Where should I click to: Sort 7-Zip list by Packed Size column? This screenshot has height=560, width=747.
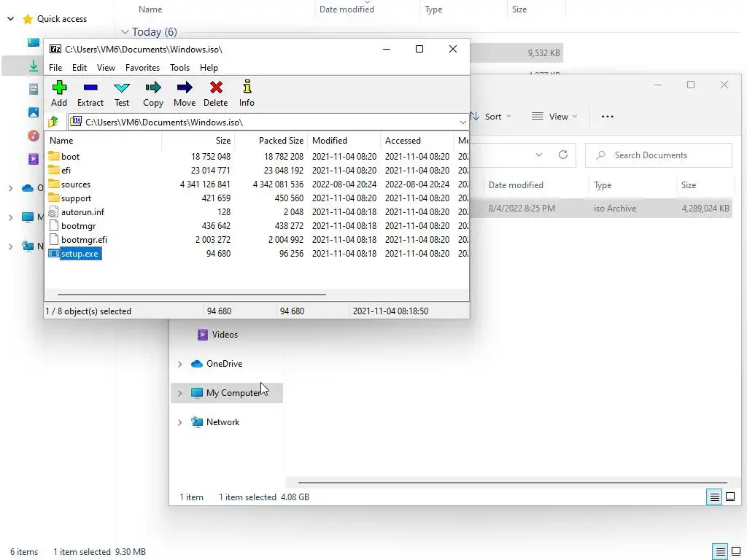[271, 141]
